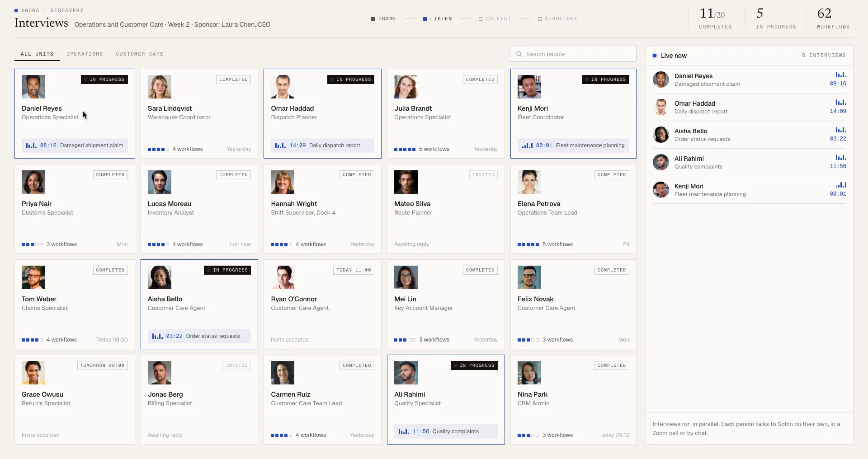This screenshot has width=868, height=459.
Task: Click live audio icon in Aisha Bello row
Action: point(841,130)
